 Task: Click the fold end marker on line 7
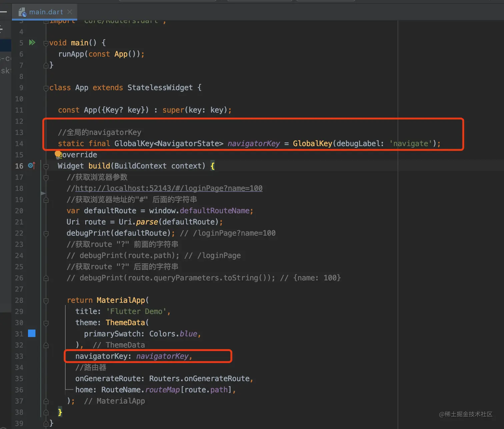pos(46,65)
